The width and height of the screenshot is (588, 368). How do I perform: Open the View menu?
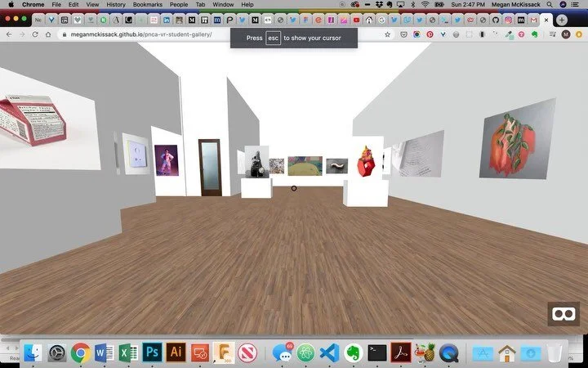pos(92,5)
